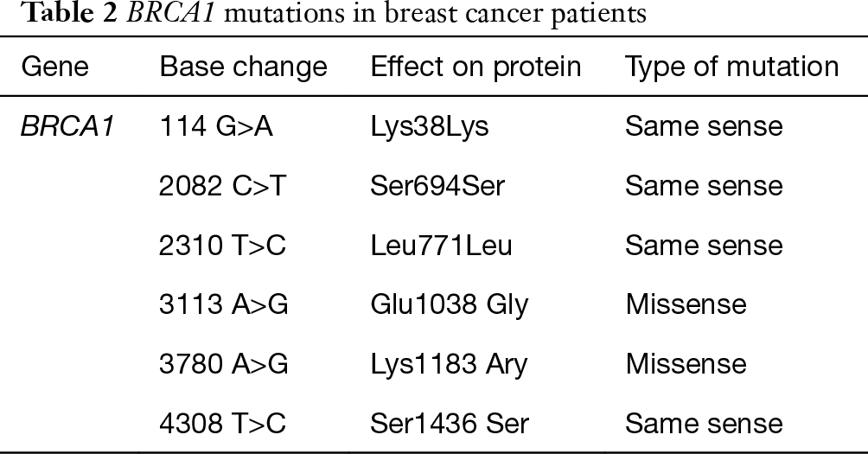Viewport: 868px width, 454px height.
Task: Select the Gene column header
Action: click(x=54, y=67)
